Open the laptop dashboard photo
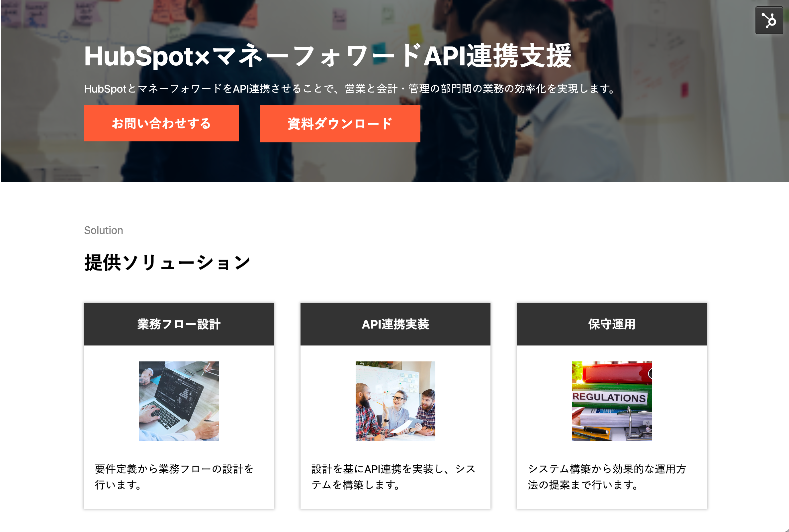The height and width of the screenshot is (532, 789). 179,401
